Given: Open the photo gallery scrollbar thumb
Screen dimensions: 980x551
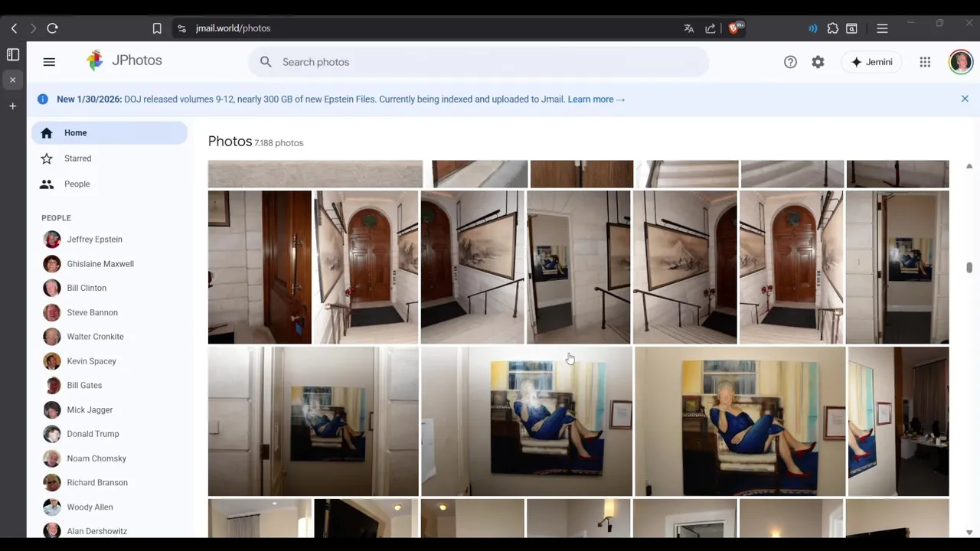Looking at the screenshot, I should pos(969,267).
